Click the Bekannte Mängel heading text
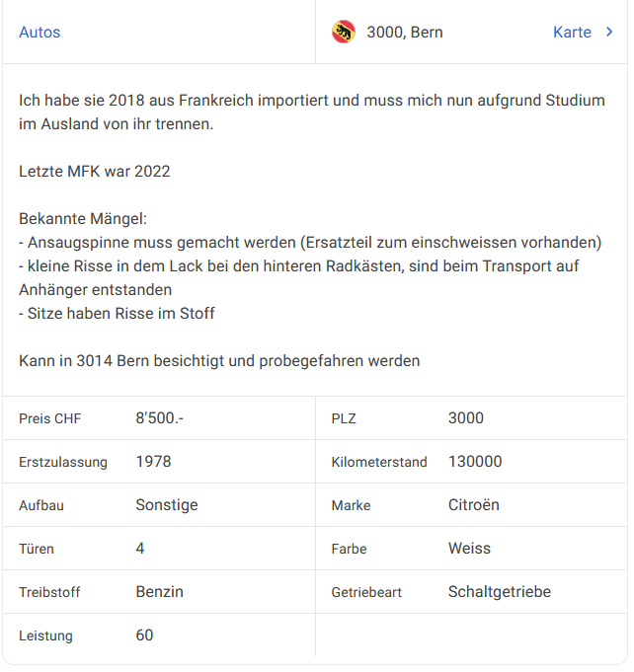 83,219
